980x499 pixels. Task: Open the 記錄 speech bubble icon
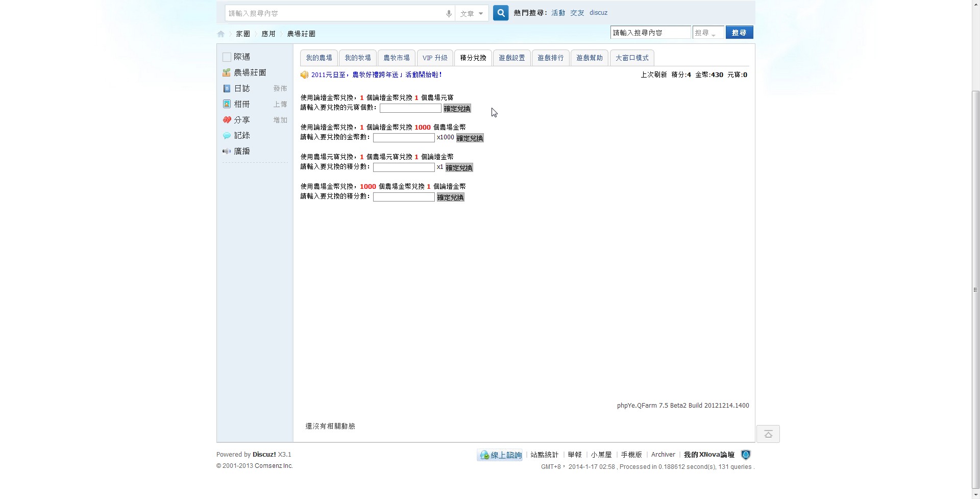point(227,136)
